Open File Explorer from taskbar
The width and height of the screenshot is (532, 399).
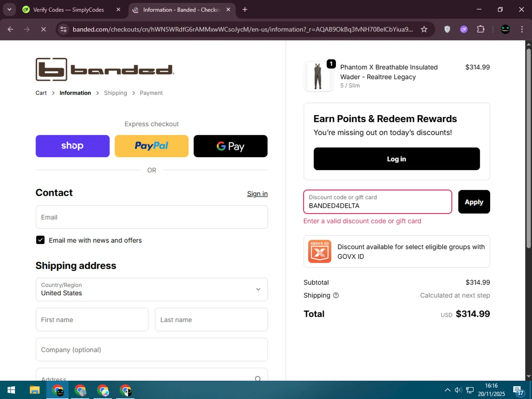tap(34, 390)
